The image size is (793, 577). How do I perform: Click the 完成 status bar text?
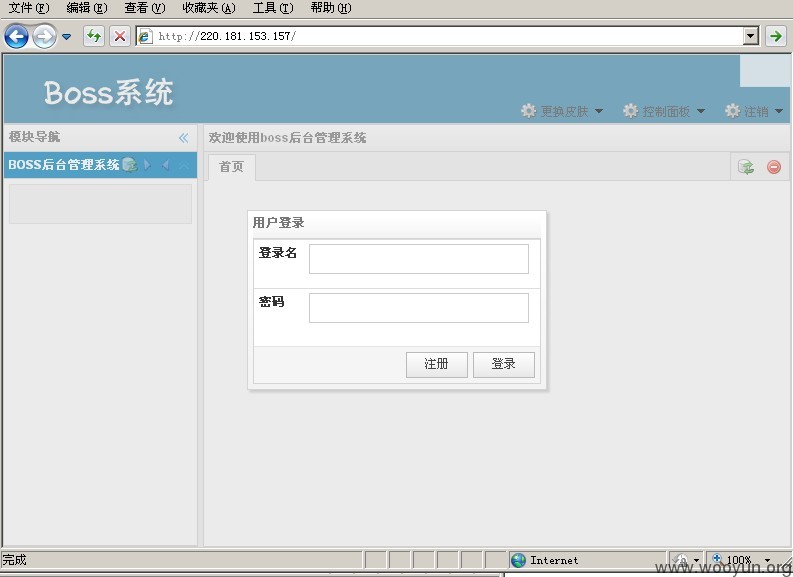[x=14, y=560]
